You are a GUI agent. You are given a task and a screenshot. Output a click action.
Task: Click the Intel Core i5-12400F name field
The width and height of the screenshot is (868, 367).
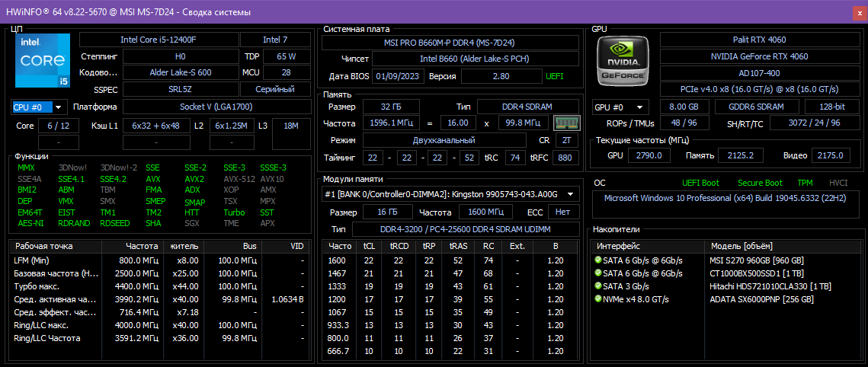(x=159, y=40)
